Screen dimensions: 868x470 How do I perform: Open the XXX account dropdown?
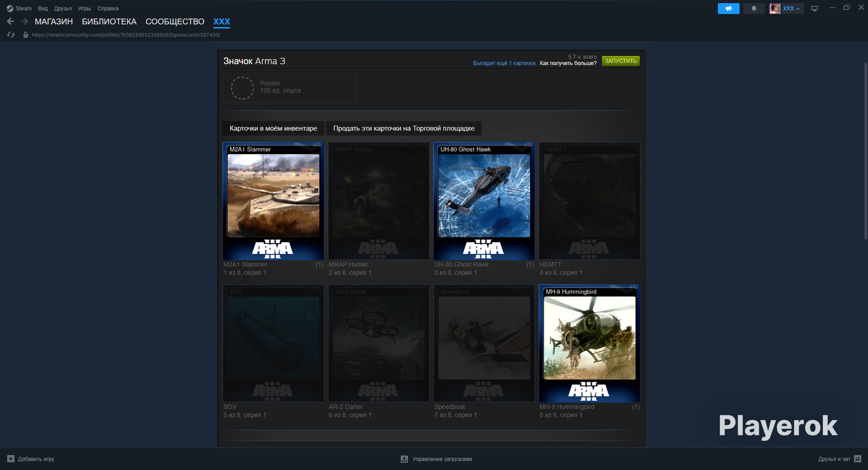point(791,8)
